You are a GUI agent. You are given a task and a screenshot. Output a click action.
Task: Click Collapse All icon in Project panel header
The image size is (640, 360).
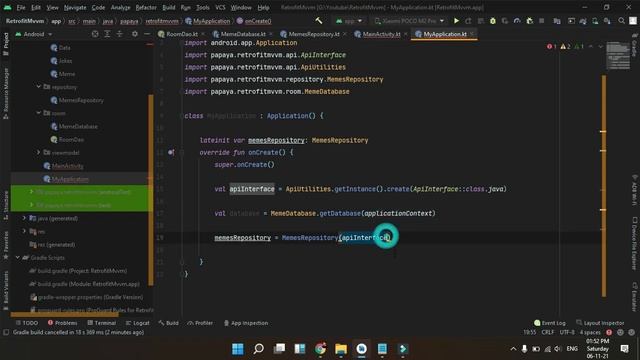click(x=120, y=34)
